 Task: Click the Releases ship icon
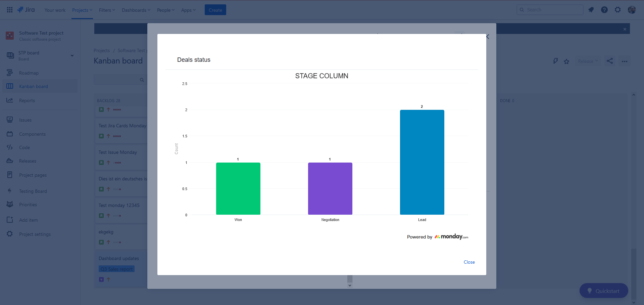(x=10, y=161)
